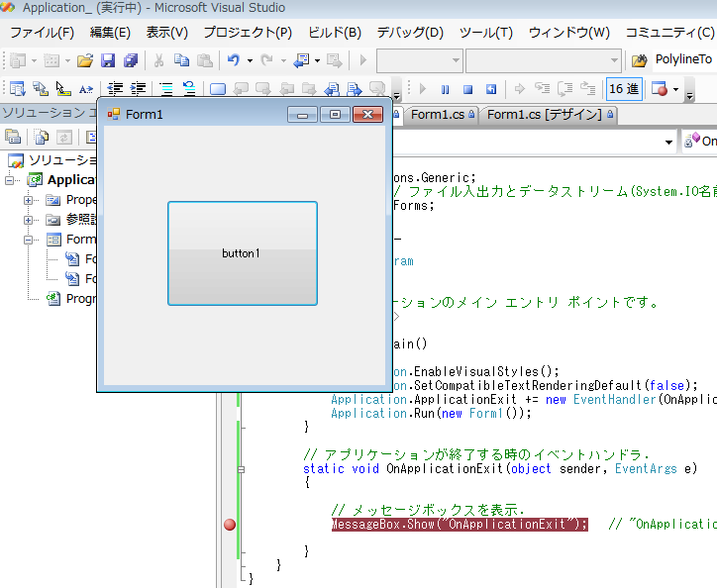Click the Find in Files binoculars icon

640,60
